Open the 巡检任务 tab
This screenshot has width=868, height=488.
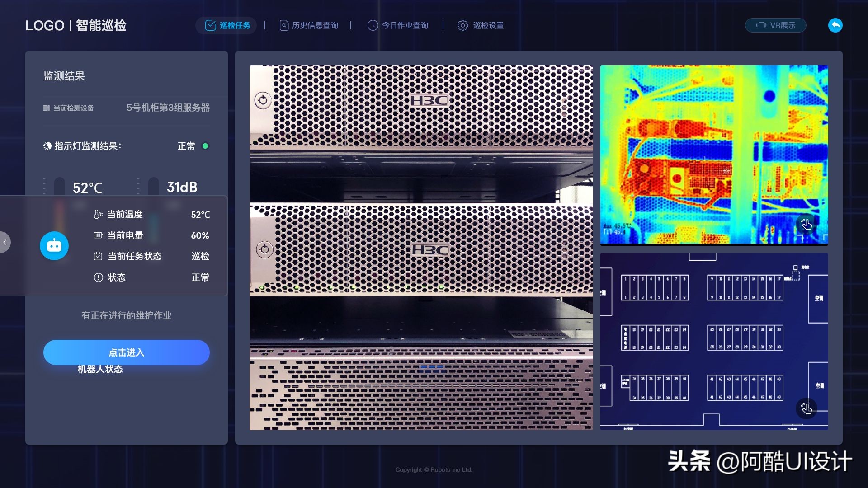227,25
